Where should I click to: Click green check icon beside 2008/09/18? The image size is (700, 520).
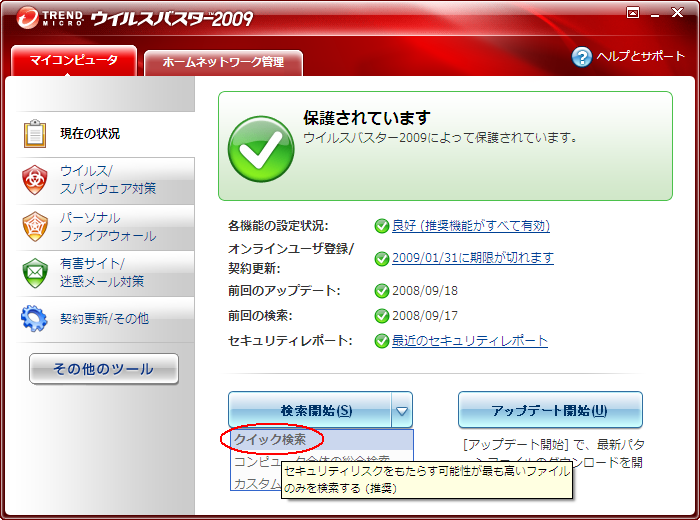tap(382, 291)
